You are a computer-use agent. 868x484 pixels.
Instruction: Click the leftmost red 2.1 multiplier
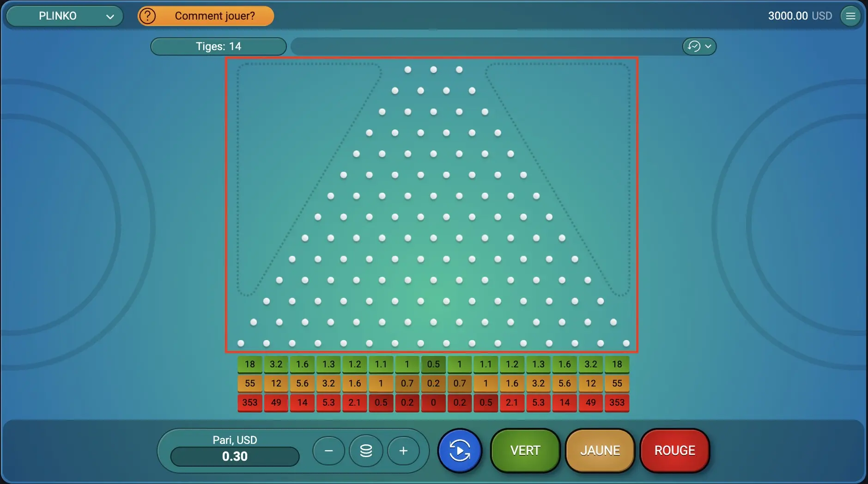355,403
